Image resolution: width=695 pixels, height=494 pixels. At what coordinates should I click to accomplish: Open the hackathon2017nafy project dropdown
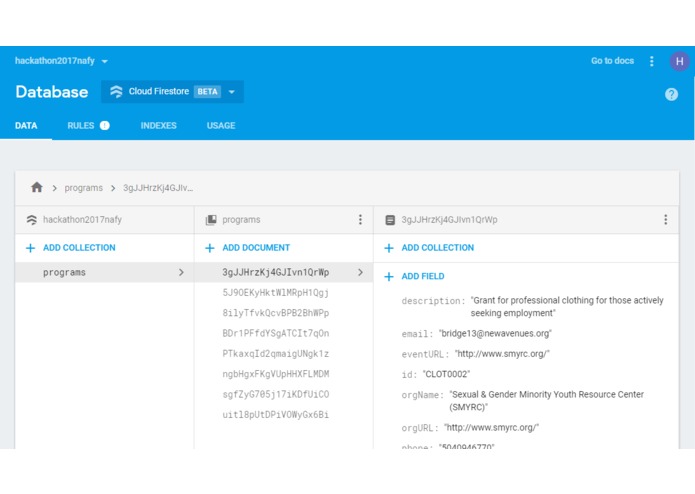point(61,61)
